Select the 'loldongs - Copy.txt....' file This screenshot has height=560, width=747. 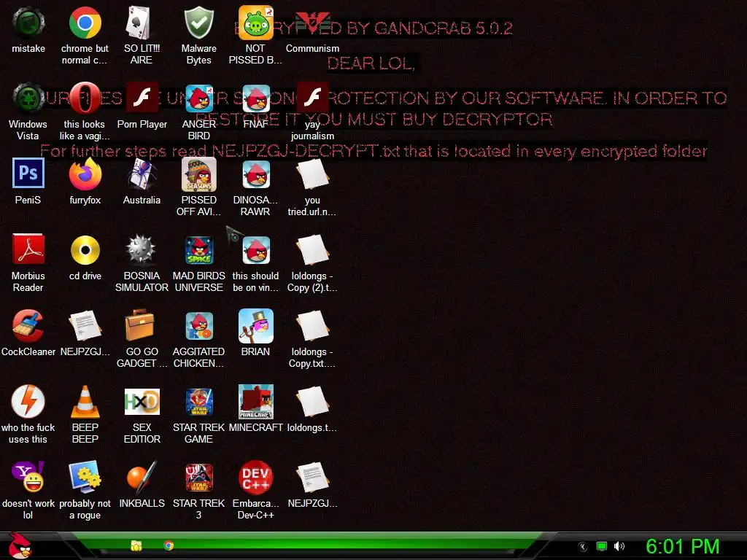point(312,326)
